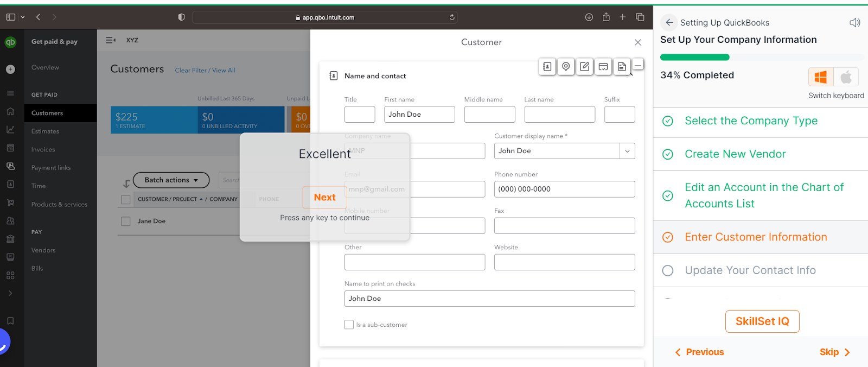Click the orange Next button
868x367 pixels.
point(324,198)
